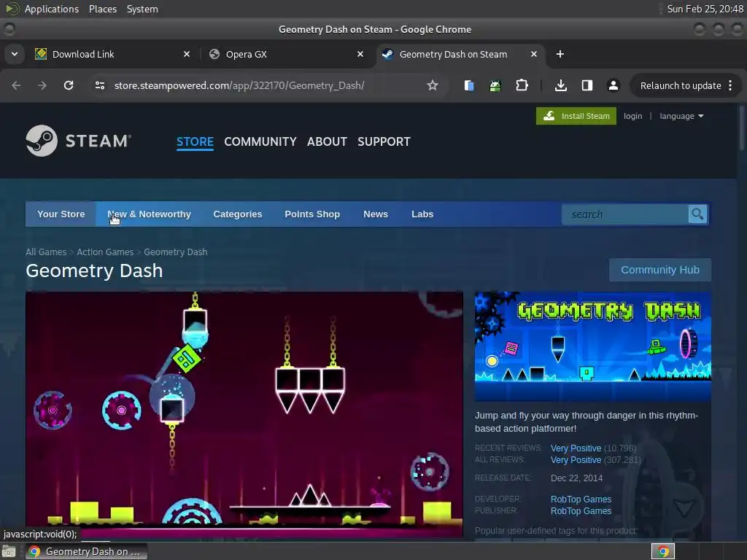747x560 pixels.
Task: Click recent reviews Very Positive link
Action: [576, 448]
